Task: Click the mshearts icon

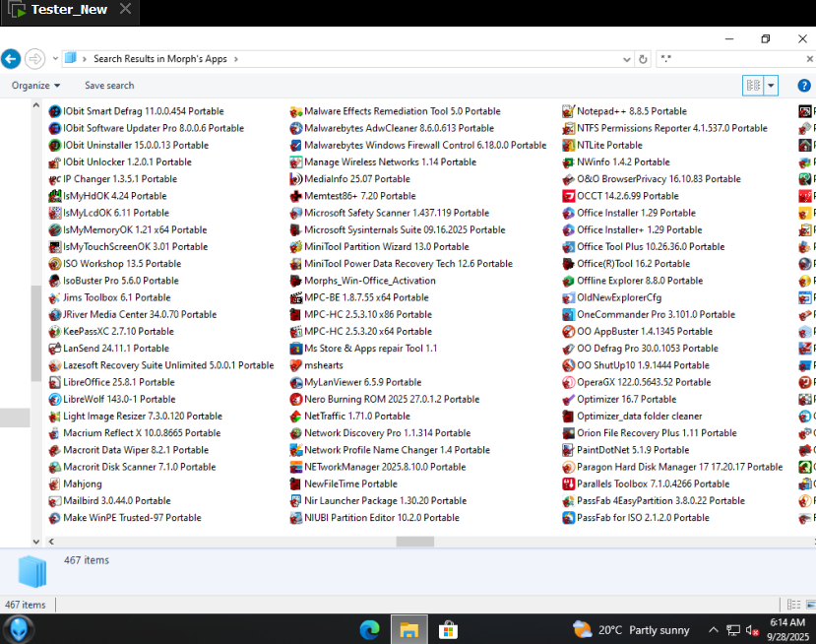Action: [x=296, y=365]
